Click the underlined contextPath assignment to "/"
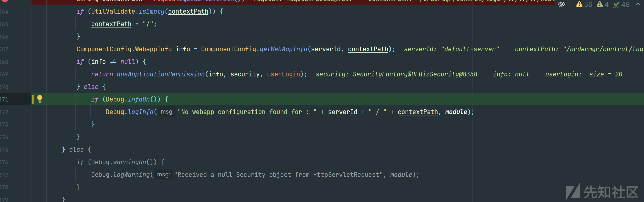The image size is (644, 202). tap(111, 24)
